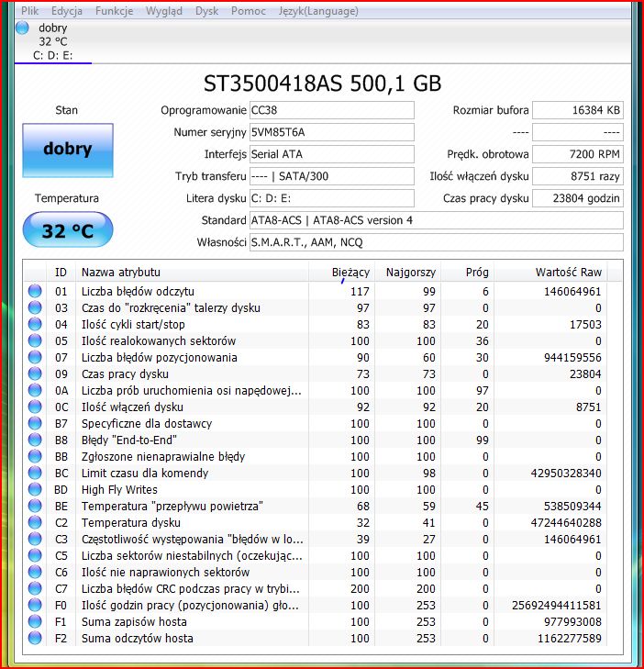Click status orb for attribute 0A
644x669 pixels.
click(x=35, y=390)
